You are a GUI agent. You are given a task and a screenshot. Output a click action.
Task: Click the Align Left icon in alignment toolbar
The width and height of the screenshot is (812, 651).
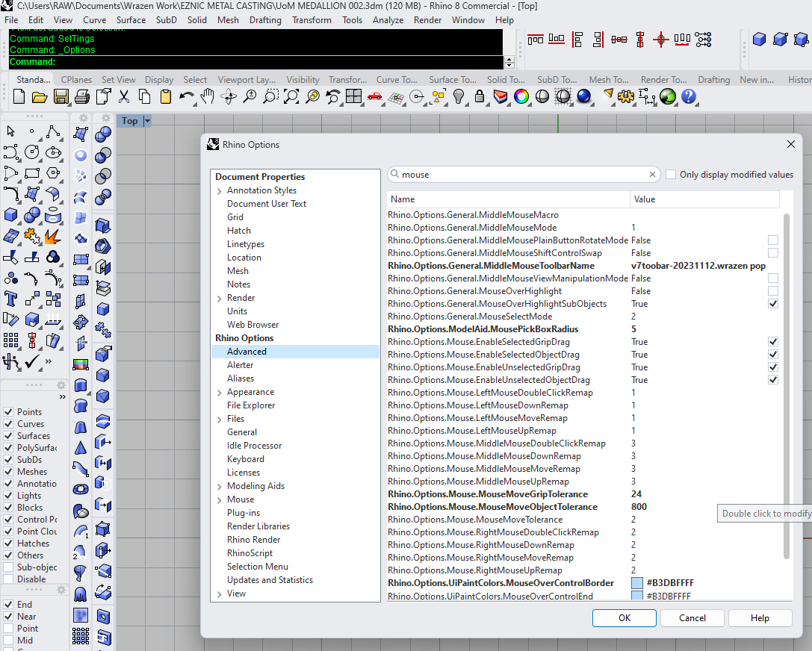click(x=577, y=40)
